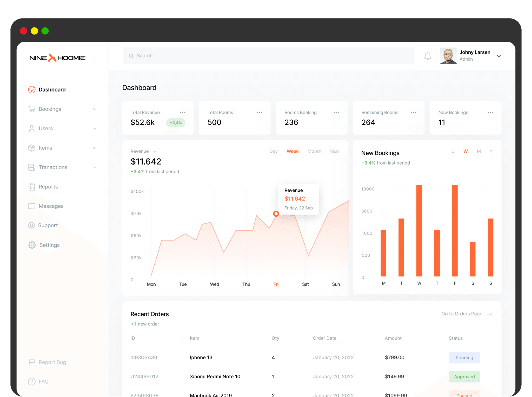Image resolution: width=532 pixels, height=397 pixels.
Task: Click the Report Bug flag icon
Action: point(32,362)
